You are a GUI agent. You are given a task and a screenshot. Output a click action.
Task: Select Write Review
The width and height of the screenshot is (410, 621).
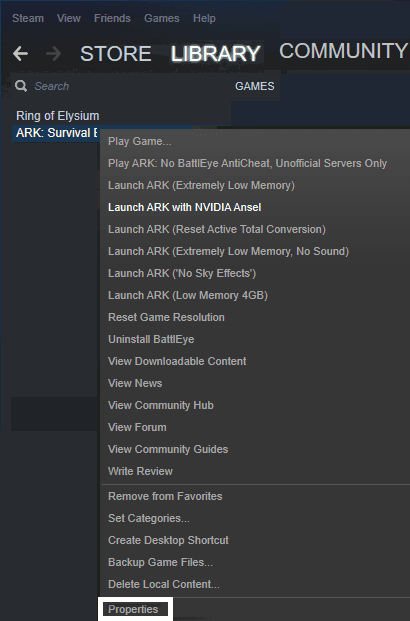[x=140, y=471]
